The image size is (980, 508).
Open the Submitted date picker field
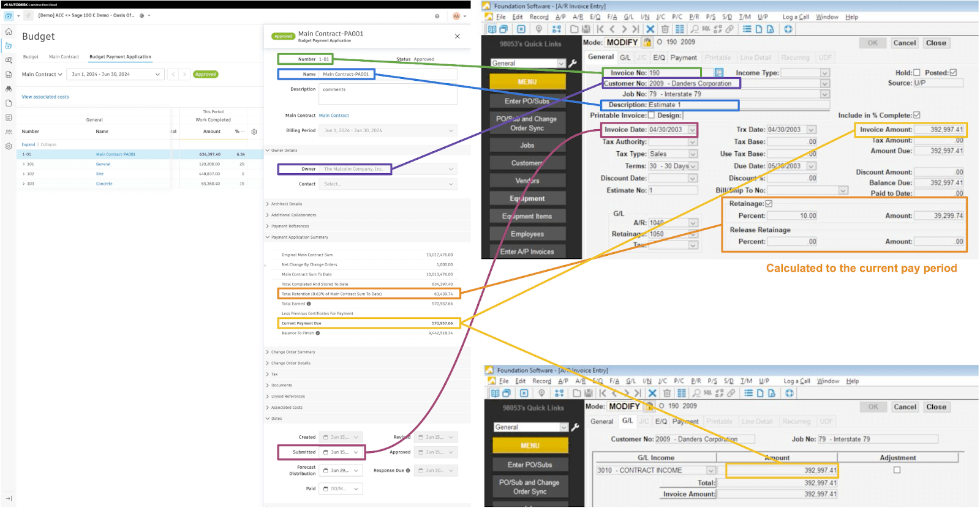pos(342,452)
